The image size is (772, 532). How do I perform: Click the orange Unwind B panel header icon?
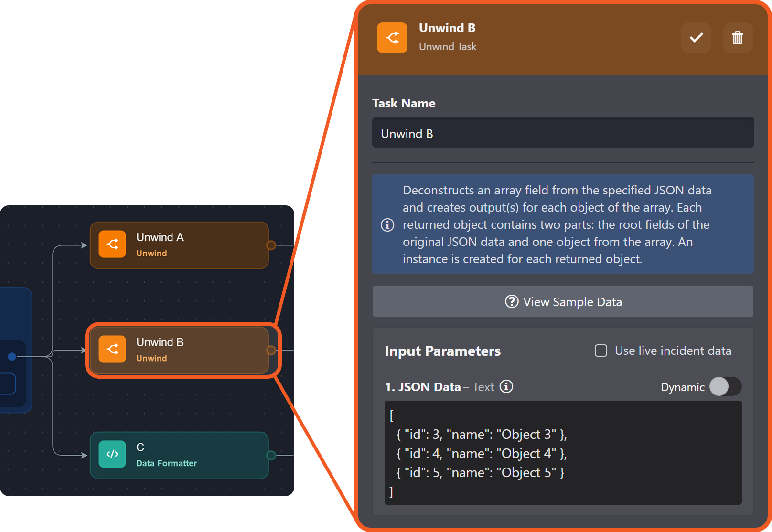pyautogui.click(x=392, y=38)
